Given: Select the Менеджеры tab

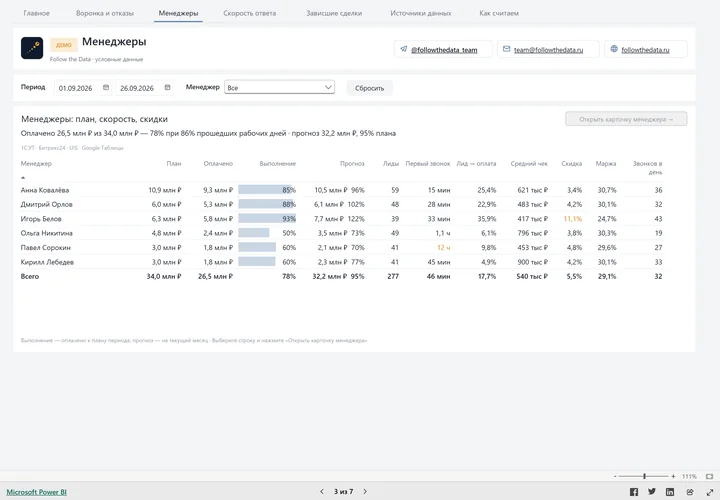Looking at the screenshot, I should click(178, 13).
